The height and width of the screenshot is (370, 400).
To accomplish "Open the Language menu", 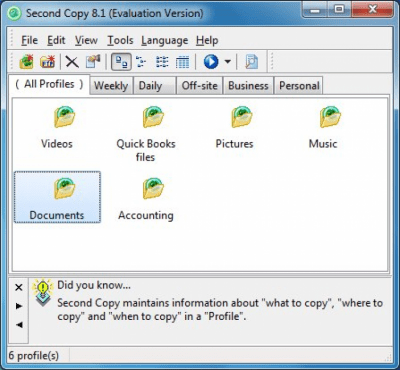I will (165, 40).
